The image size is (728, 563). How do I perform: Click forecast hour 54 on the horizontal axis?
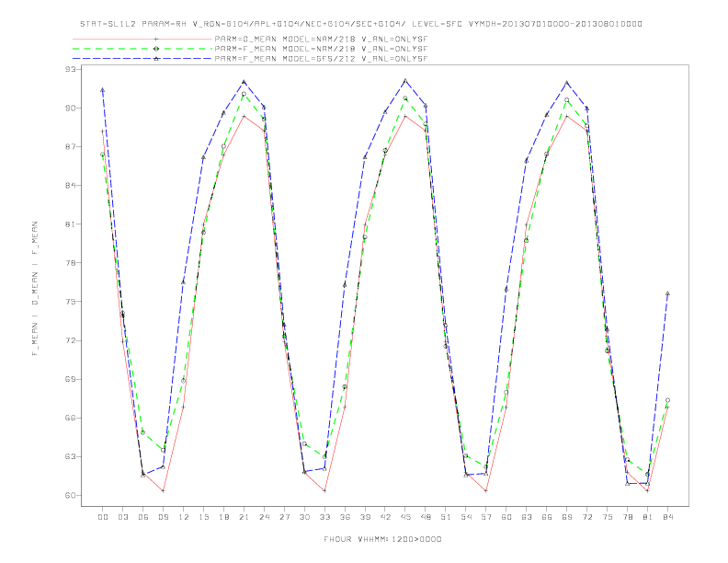[466, 517]
